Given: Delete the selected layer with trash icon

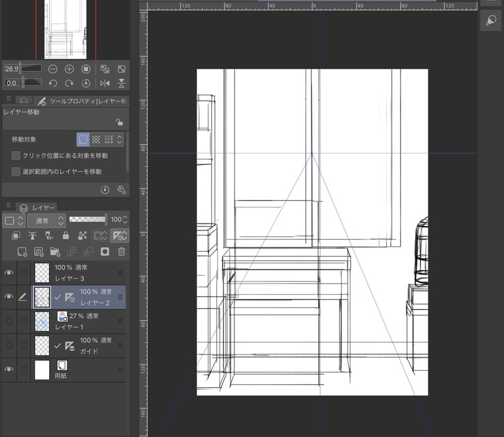Looking at the screenshot, I should pos(122,251).
